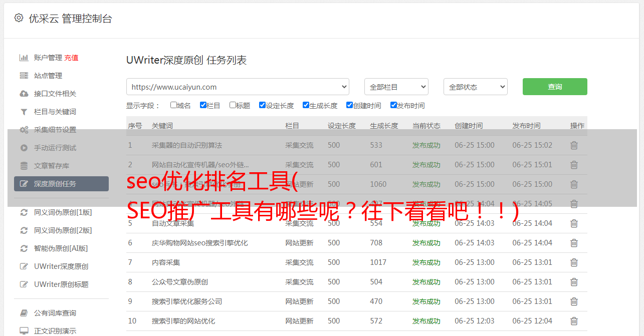Click the 正文识别演示 monitor icon
The height and width of the screenshot is (336, 644).
pos(24,331)
